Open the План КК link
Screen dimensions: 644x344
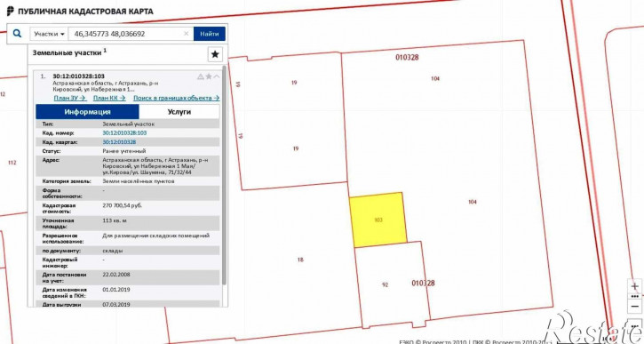click(109, 98)
